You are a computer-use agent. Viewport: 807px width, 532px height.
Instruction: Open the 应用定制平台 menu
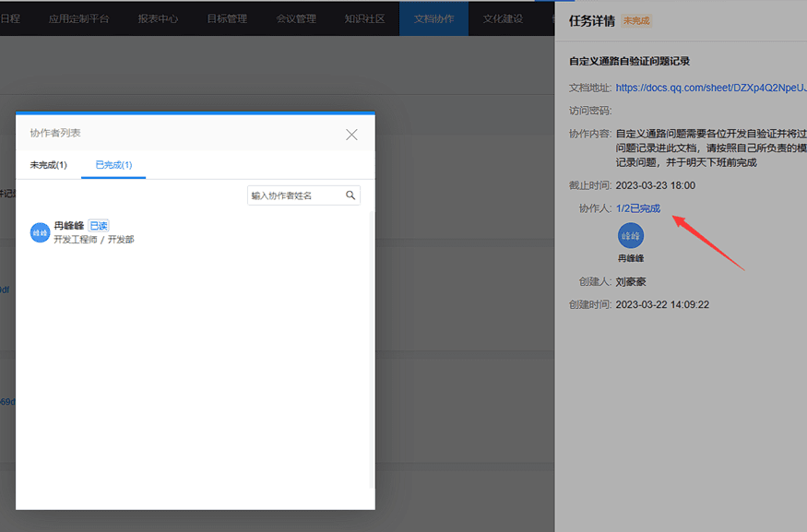coord(78,19)
